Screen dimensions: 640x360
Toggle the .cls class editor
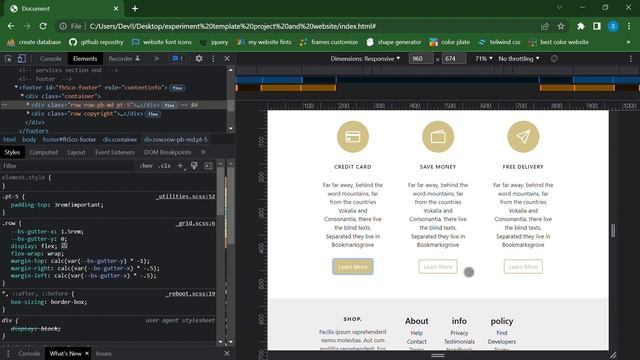[x=164, y=166]
